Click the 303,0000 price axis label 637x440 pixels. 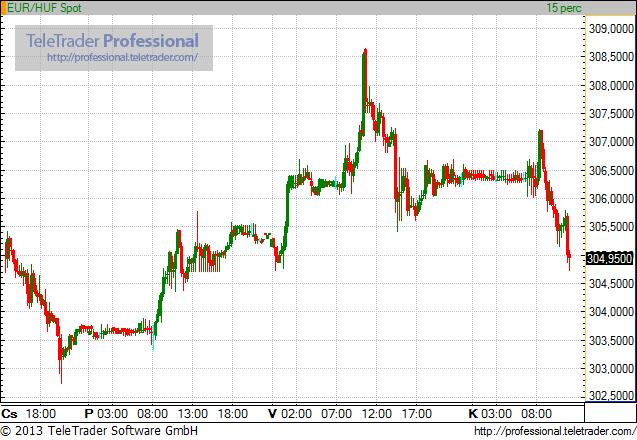pos(611,369)
